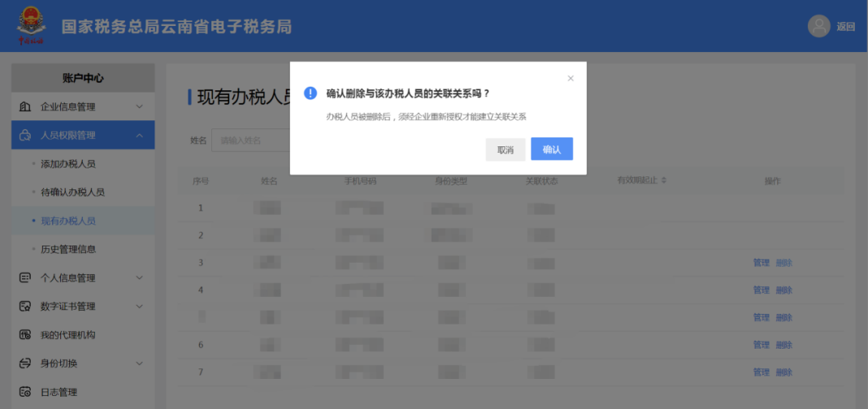Image resolution: width=868 pixels, height=409 pixels.
Task: Click the 个人信息管理 icon
Action: [25, 278]
